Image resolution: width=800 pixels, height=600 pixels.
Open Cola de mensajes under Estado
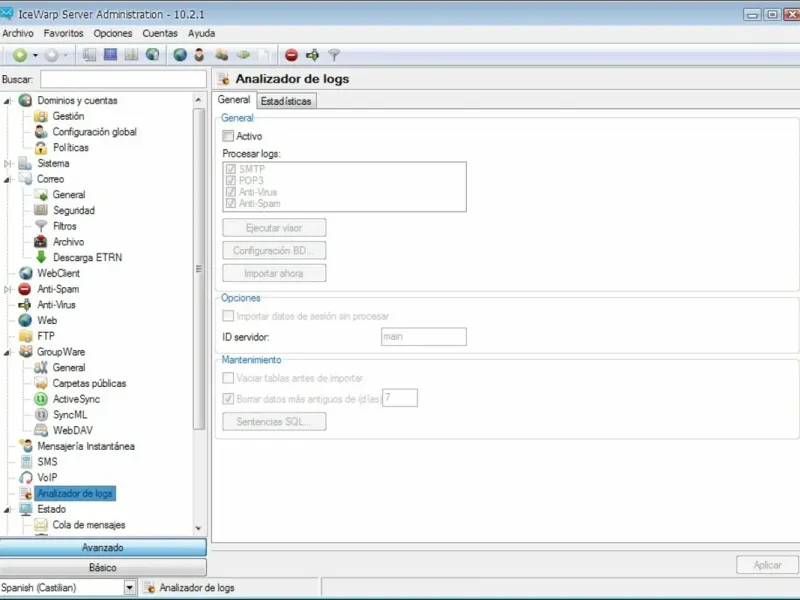click(89, 525)
